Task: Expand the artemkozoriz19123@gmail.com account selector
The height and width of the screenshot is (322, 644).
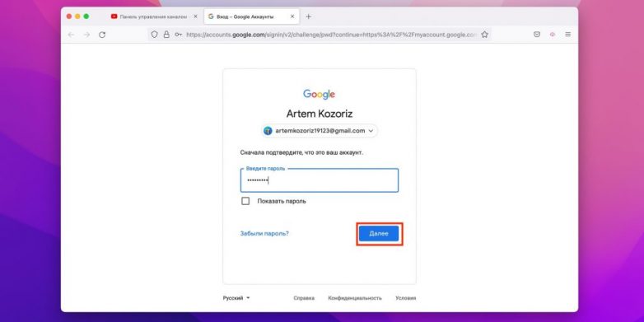Action: (x=320, y=131)
